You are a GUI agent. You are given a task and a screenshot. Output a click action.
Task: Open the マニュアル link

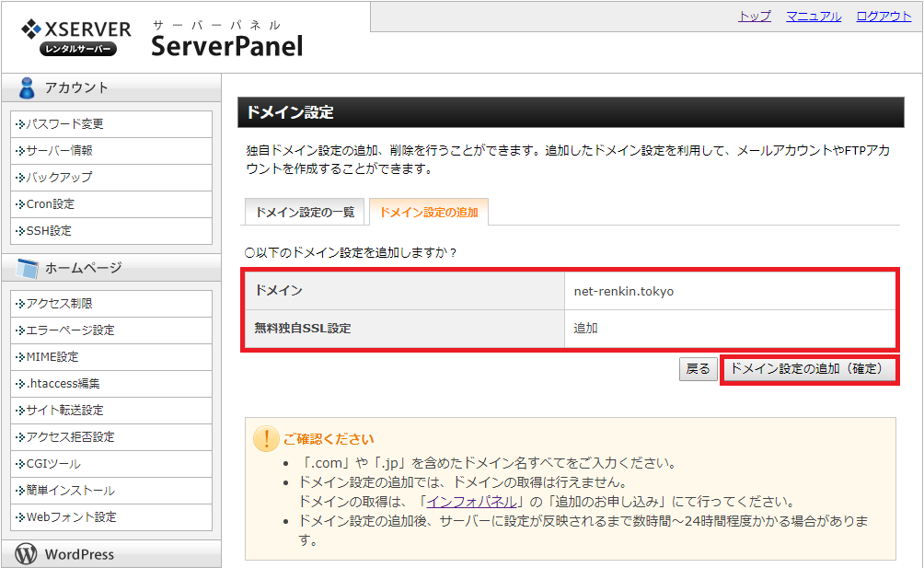pos(813,17)
